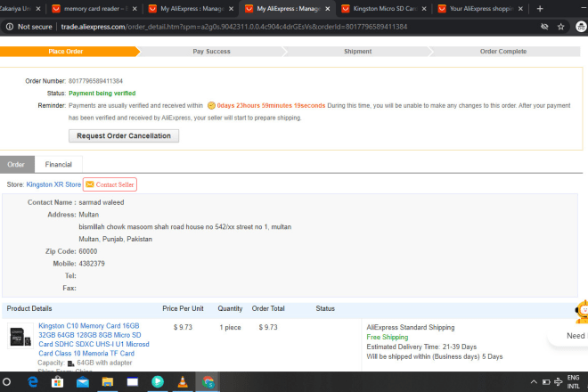The image size is (588, 392).
Task: Click the crossed-eye tracking icon in address bar
Action: pos(544,27)
